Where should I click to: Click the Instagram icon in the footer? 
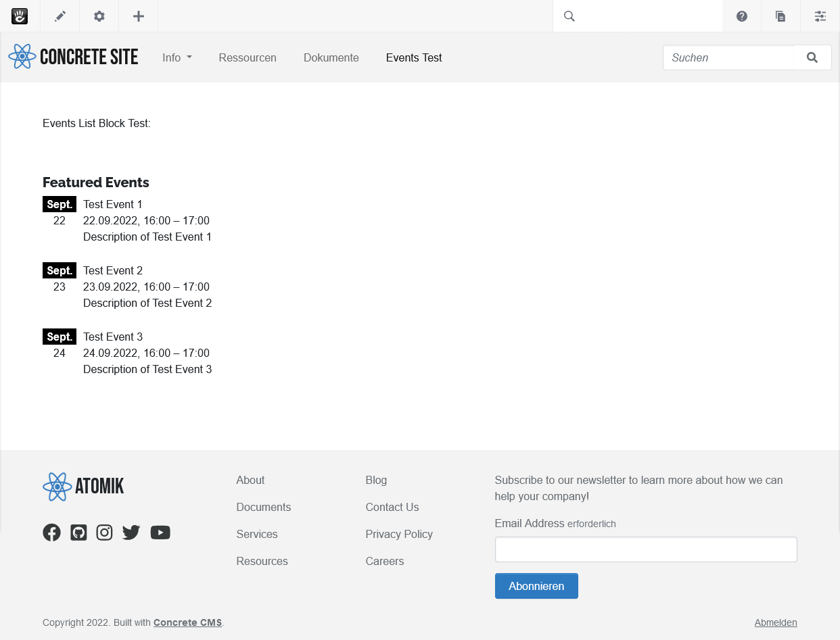[104, 533]
